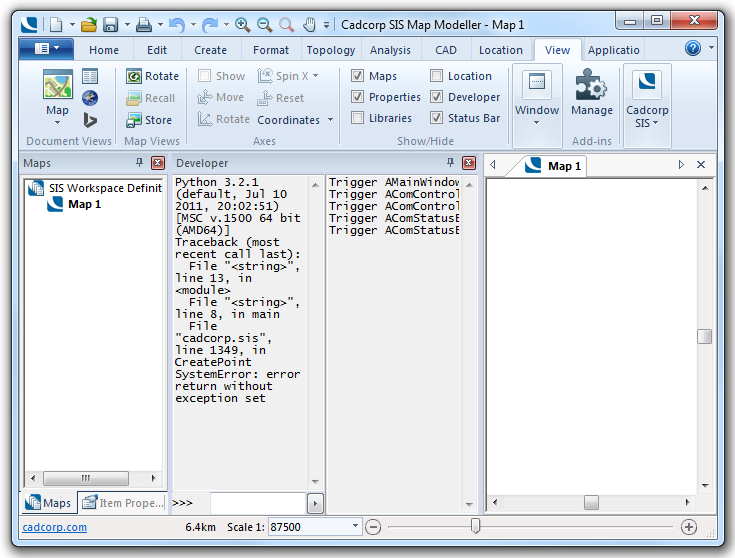735x558 pixels.
Task: Toggle the Show axes checkbox
Action: tap(204, 75)
